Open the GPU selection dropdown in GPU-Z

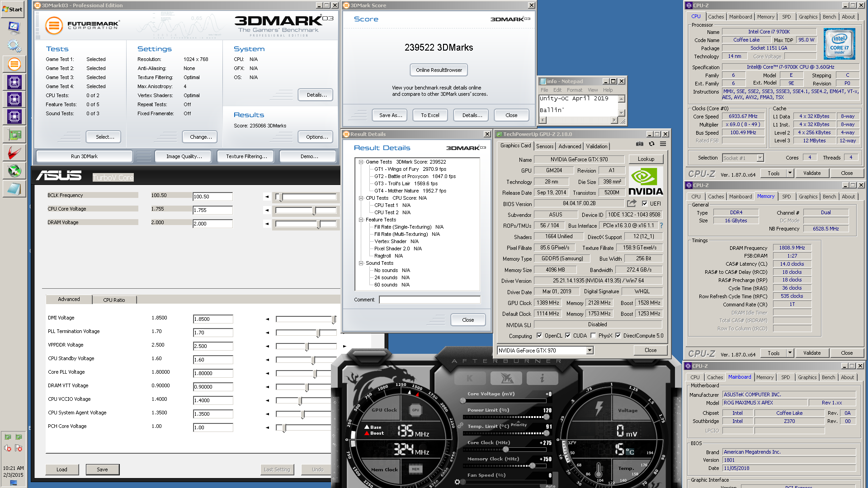coord(590,351)
